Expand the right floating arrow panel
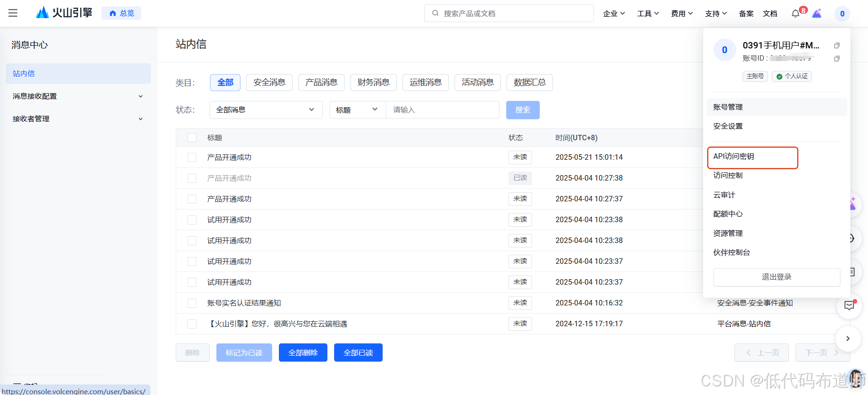Screen dimensions: 868x395 pos(848,338)
